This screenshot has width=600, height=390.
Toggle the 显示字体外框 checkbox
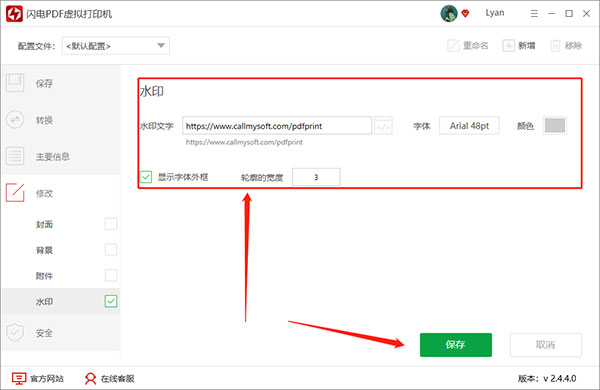click(x=146, y=177)
